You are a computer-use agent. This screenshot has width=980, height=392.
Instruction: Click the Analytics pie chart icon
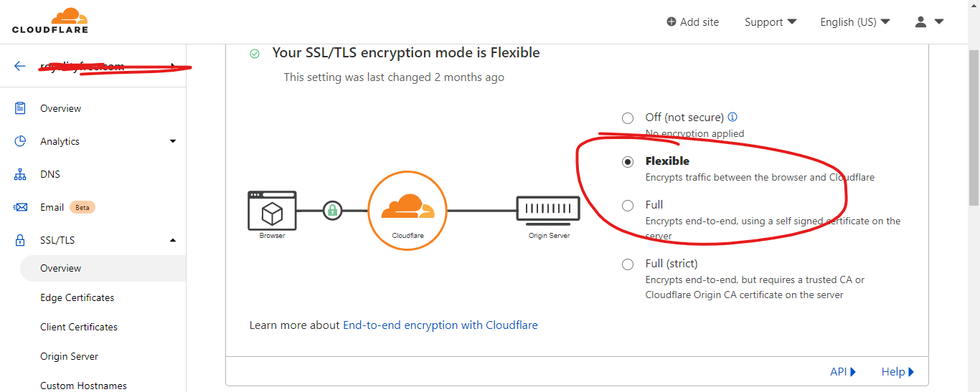20,141
